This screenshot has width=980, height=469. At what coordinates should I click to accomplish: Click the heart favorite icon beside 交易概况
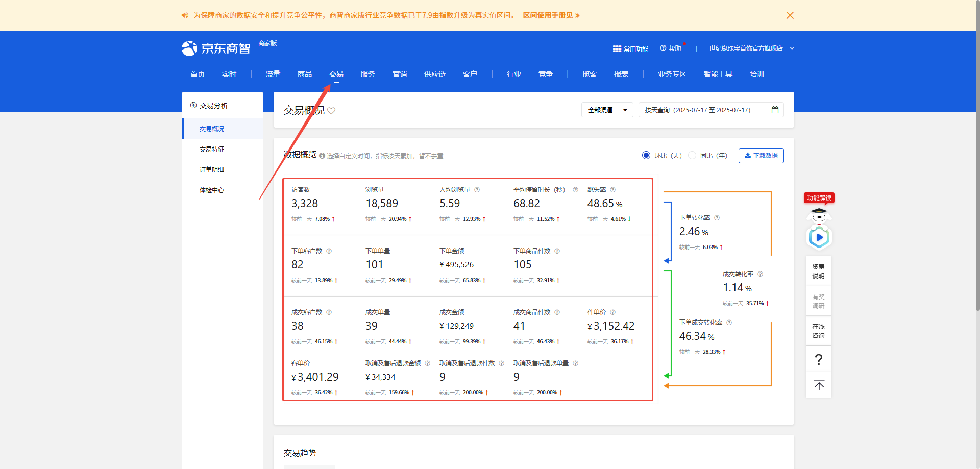(x=331, y=111)
